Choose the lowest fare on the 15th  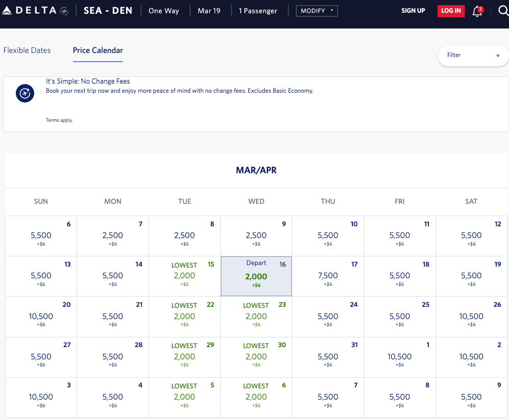(x=185, y=276)
